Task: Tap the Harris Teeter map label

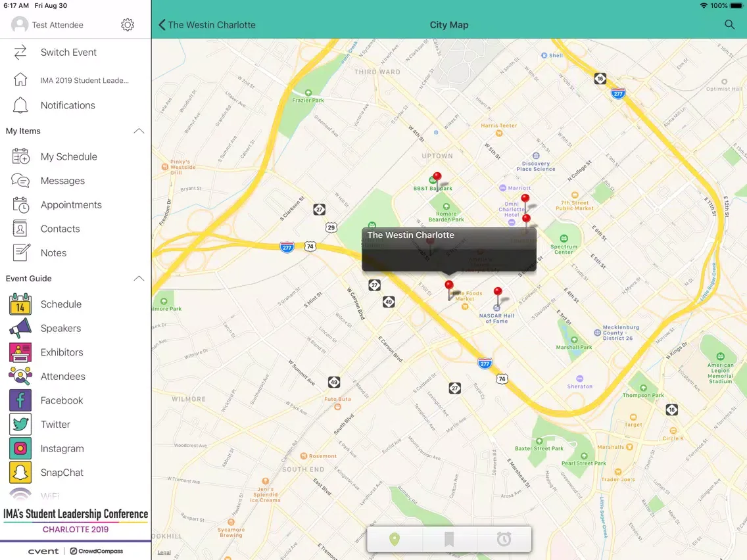Action: (x=499, y=126)
